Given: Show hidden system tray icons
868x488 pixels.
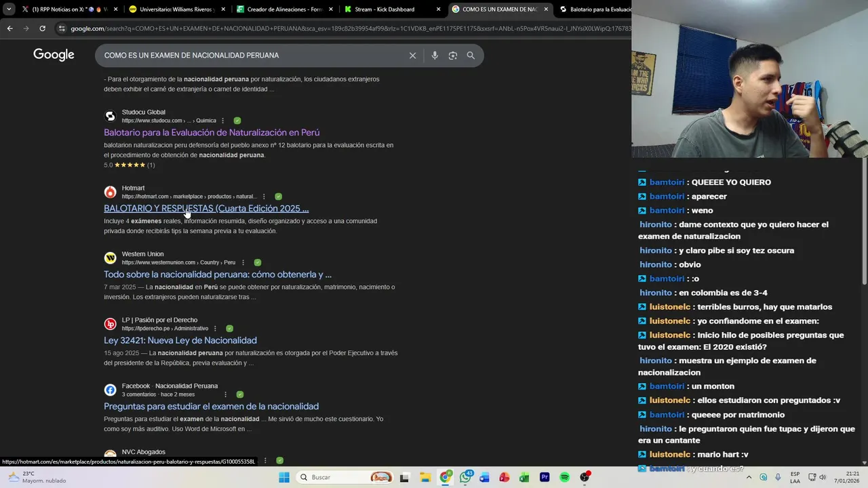Looking at the screenshot, I should click(749, 477).
